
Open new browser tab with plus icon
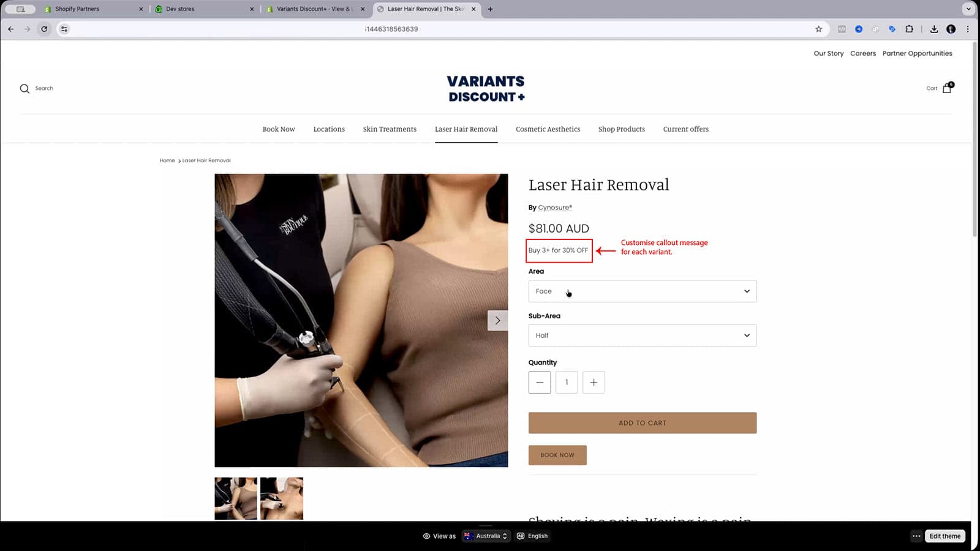pyautogui.click(x=490, y=9)
